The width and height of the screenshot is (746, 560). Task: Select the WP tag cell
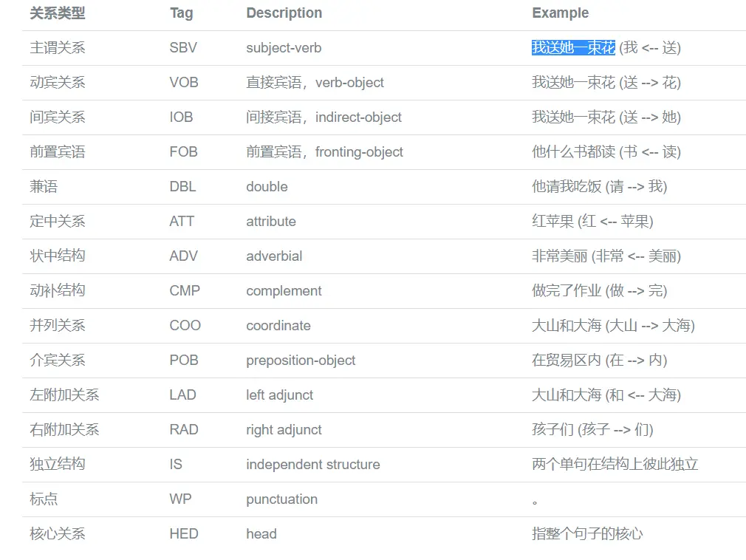(180, 499)
